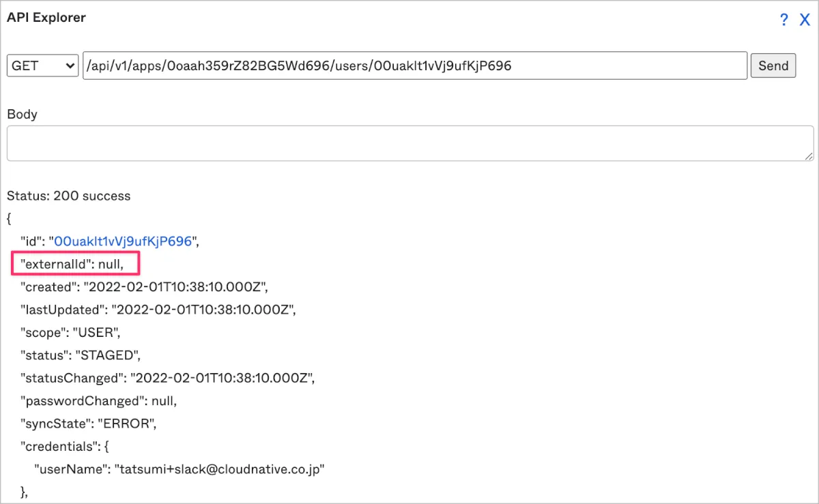Click the created timestamp value
The height and width of the screenshot is (504, 819).
(175, 286)
